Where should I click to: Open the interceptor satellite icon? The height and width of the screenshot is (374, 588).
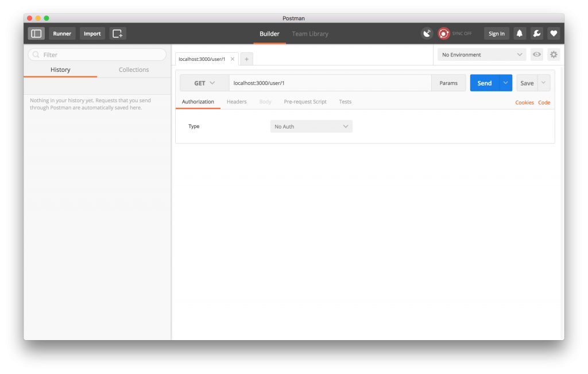point(427,33)
